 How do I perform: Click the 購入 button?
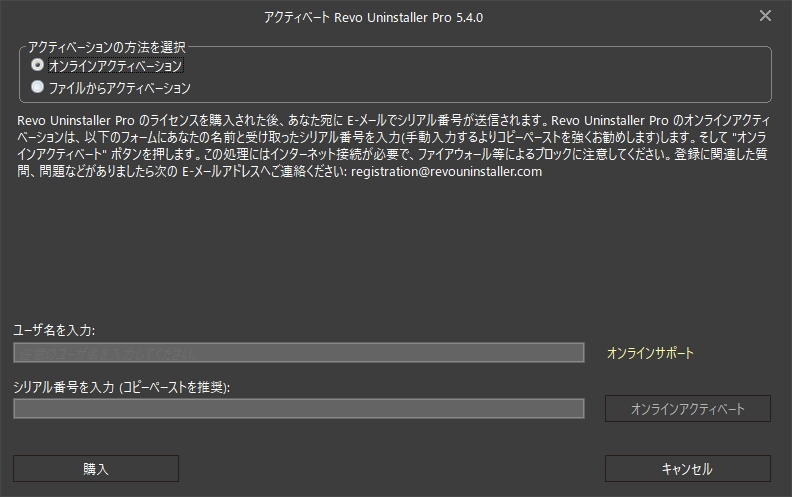[96, 469]
